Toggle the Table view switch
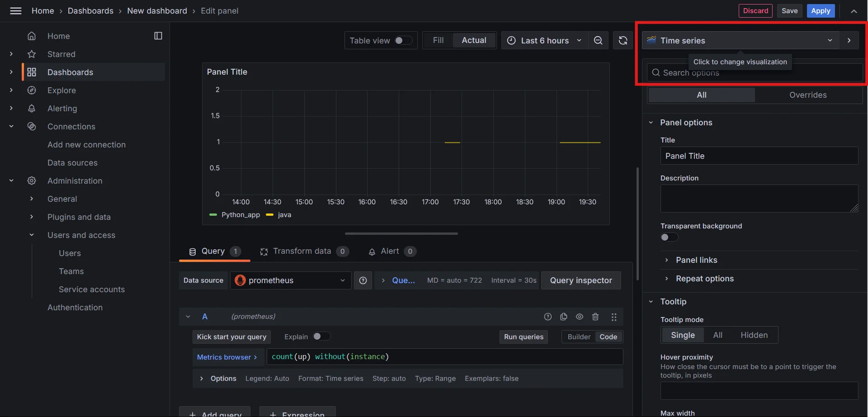The image size is (868, 417). click(403, 40)
